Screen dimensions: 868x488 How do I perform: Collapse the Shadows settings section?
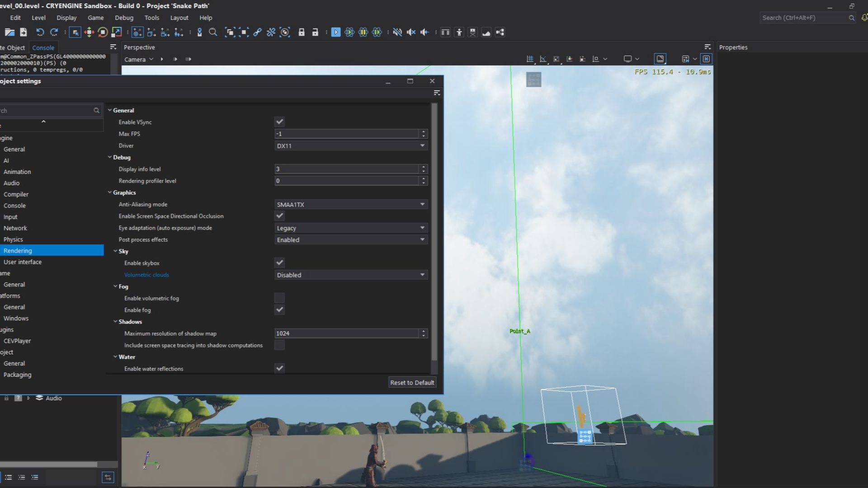[116, 322]
